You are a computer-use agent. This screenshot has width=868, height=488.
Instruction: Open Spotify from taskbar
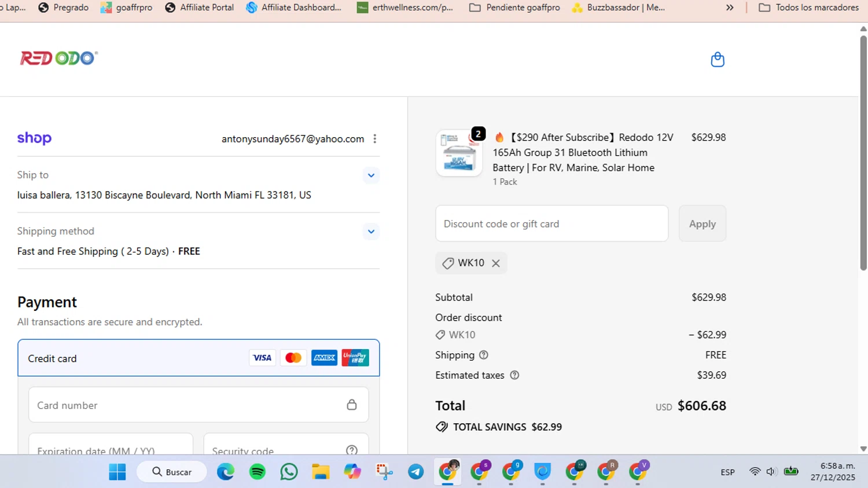point(258,472)
